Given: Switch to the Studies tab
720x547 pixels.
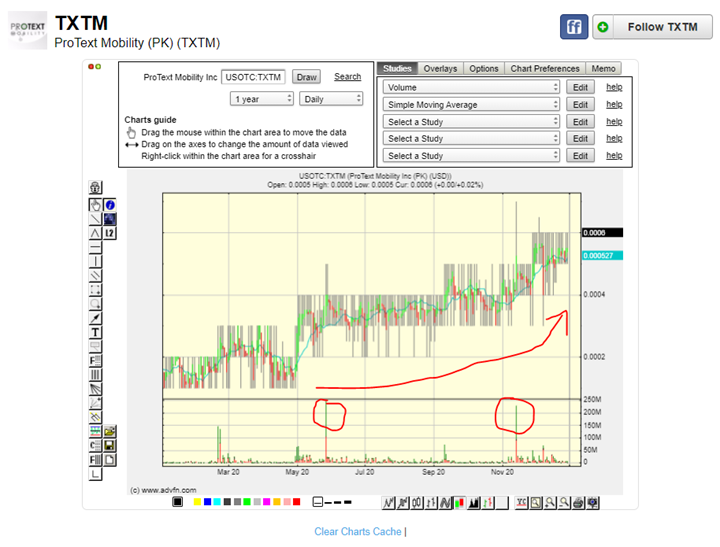Looking at the screenshot, I should pyautogui.click(x=397, y=68).
